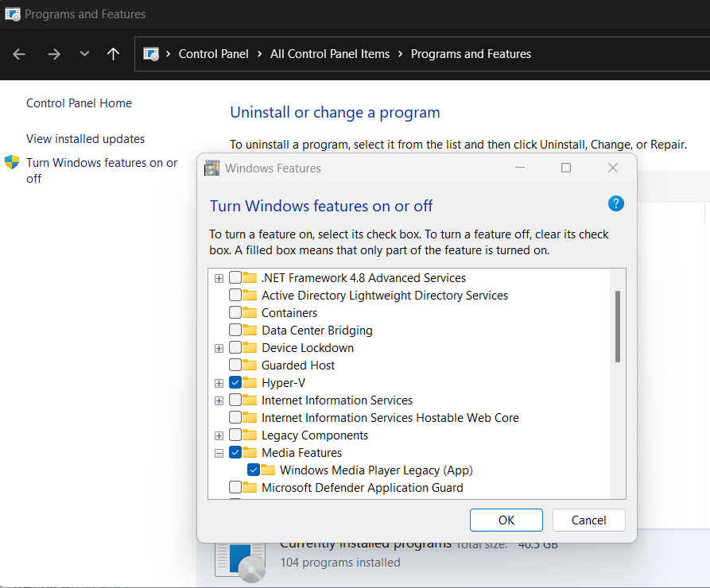Enable the Guarded Host checkbox

point(235,365)
